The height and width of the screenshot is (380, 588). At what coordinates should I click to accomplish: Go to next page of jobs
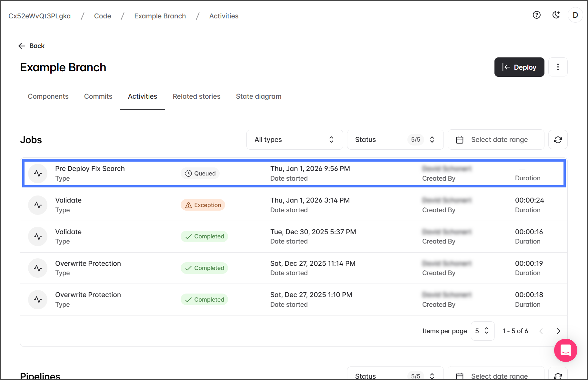[558, 331]
